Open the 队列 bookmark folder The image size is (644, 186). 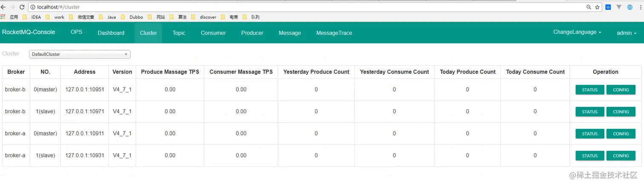pyautogui.click(x=251, y=17)
